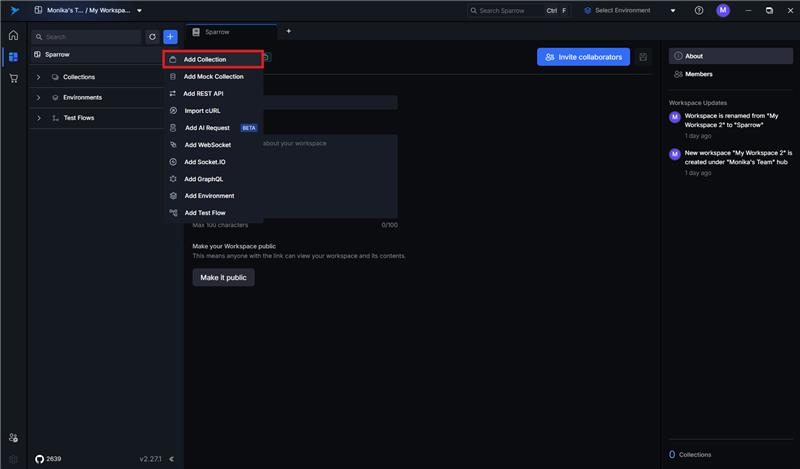Viewport: 800px width, 469px height.
Task: Expand the Test Flows tree chevron
Action: click(x=38, y=118)
